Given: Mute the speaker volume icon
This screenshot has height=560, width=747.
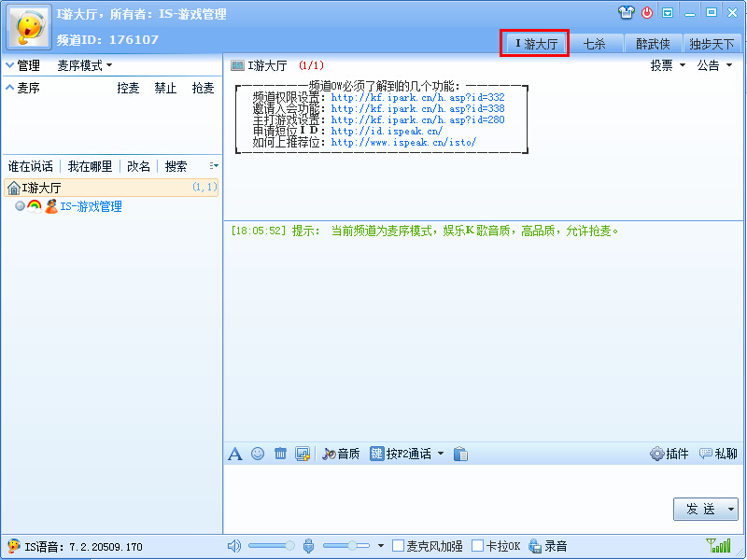Looking at the screenshot, I should (x=234, y=546).
